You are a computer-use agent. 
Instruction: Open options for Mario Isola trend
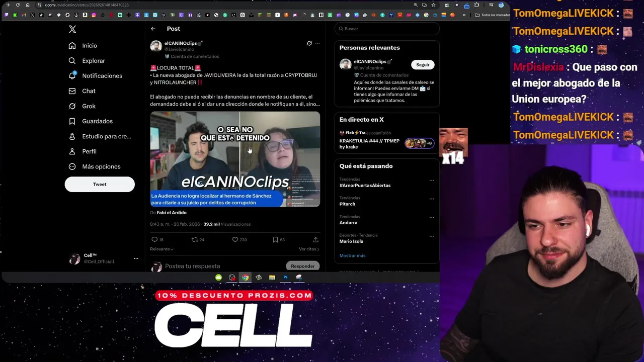pos(432,236)
